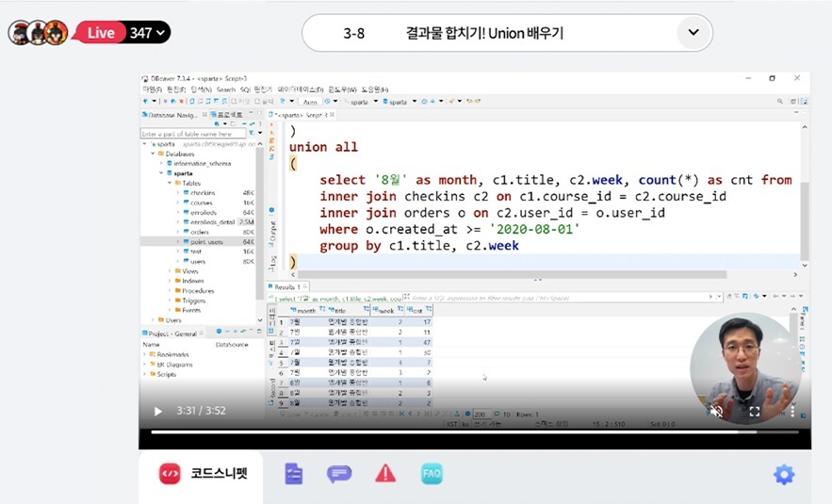Open the red warning report icon

point(385,473)
